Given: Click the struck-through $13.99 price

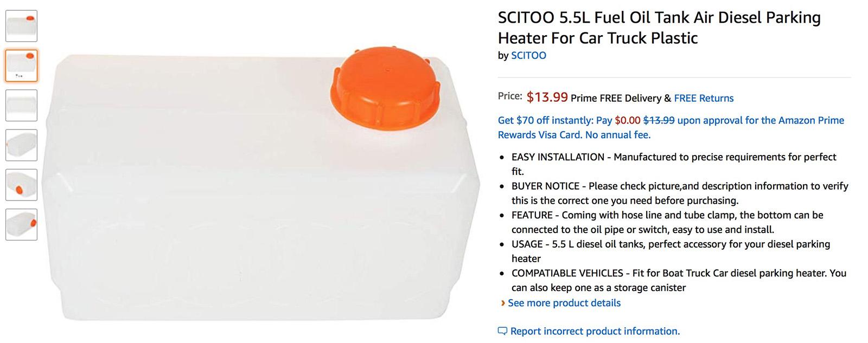Looking at the screenshot, I should 659,120.
